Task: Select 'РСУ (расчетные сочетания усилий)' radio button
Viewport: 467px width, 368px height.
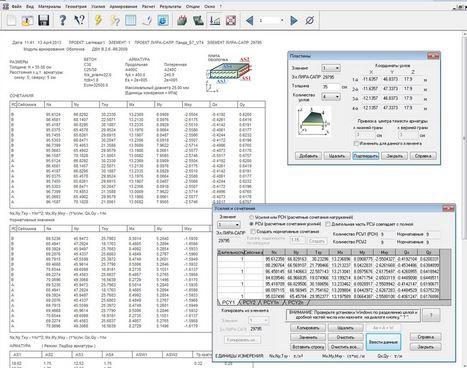Action: 252,224
